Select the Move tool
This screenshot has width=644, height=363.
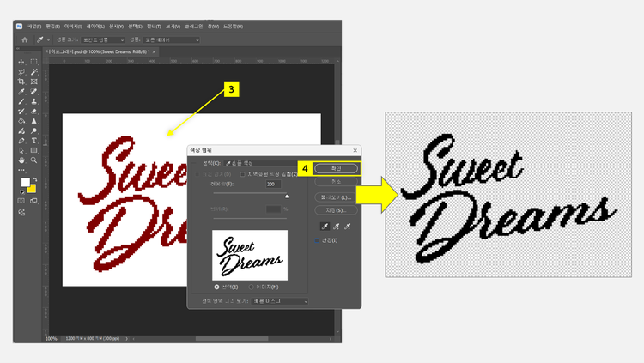(x=21, y=62)
